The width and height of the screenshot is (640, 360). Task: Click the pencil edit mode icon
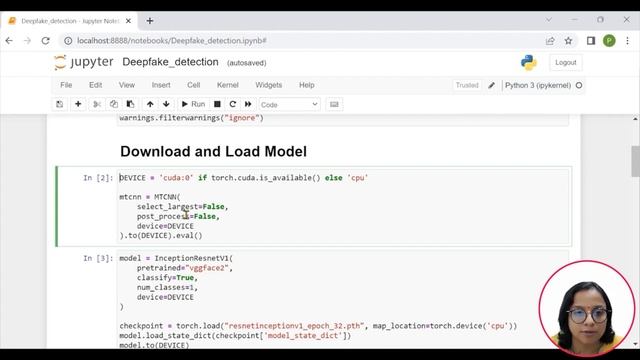[x=491, y=85]
